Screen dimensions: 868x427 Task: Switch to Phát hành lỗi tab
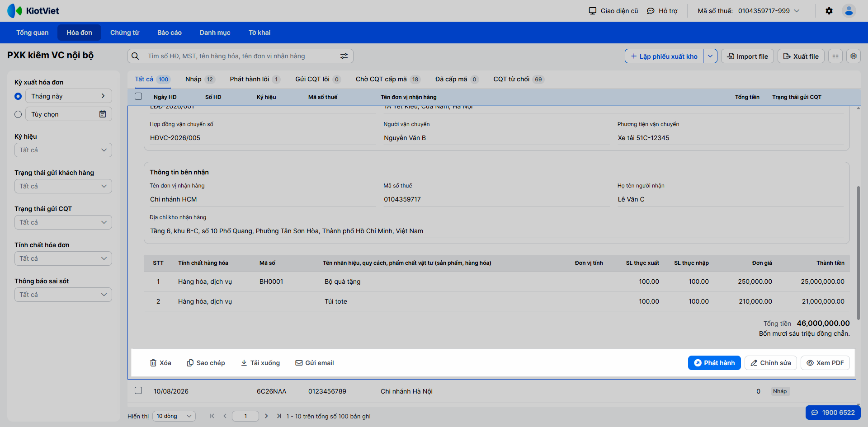pyautogui.click(x=255, y=79)
